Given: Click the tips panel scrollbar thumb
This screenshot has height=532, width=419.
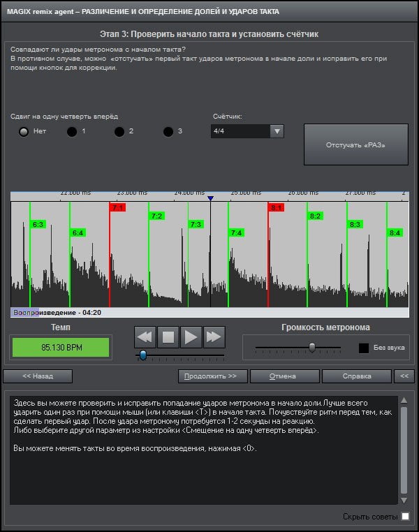Looking at the screenshot, I should click(404, 450).
